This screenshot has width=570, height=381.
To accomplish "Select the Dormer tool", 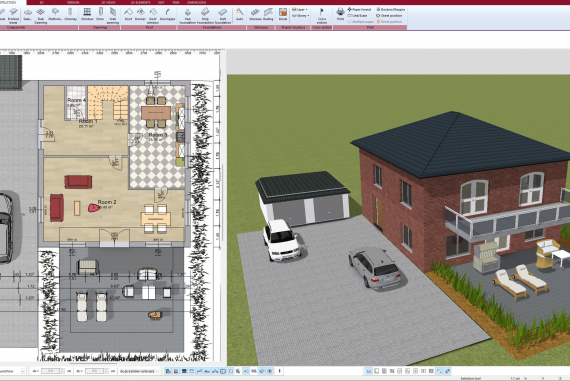I will click(140, 14).
